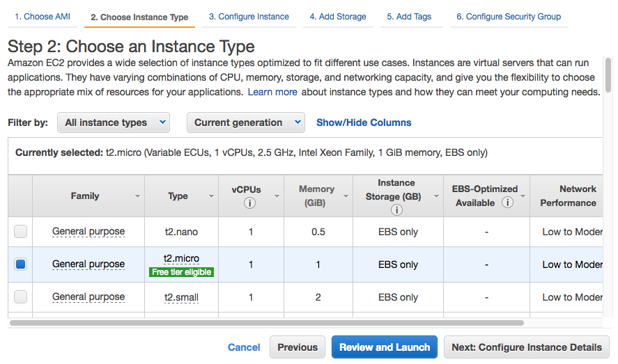Click the Learn more link

(272, 92)
